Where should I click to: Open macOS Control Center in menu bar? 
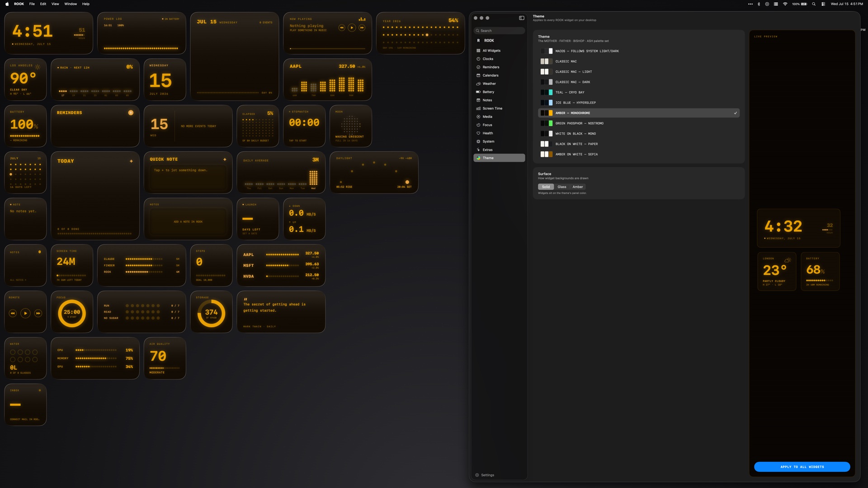tap(823, 4)
